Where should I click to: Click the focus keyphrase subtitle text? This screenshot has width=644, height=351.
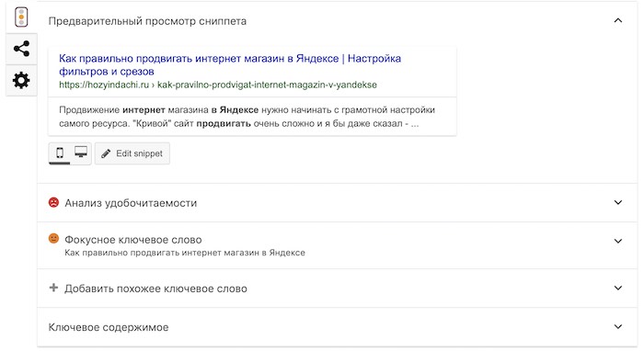click(185, 253)
